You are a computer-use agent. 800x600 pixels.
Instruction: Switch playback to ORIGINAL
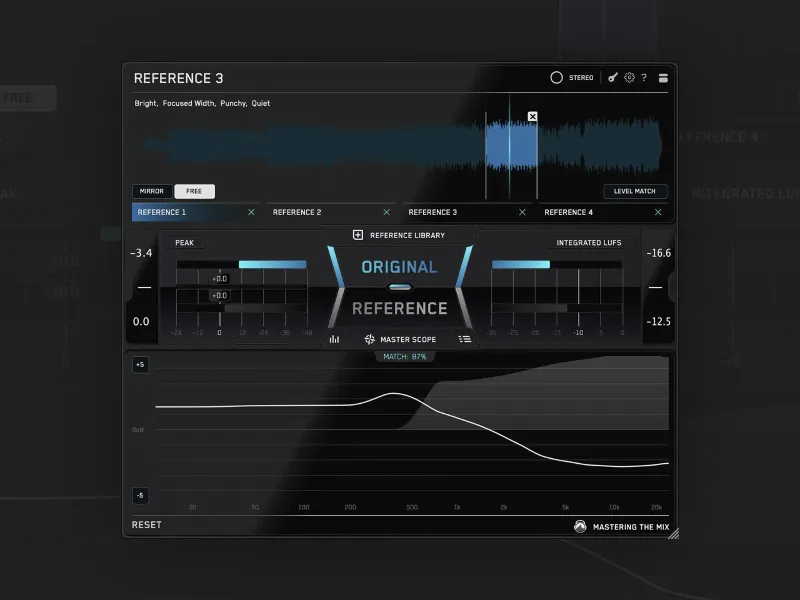pos(399,267)
